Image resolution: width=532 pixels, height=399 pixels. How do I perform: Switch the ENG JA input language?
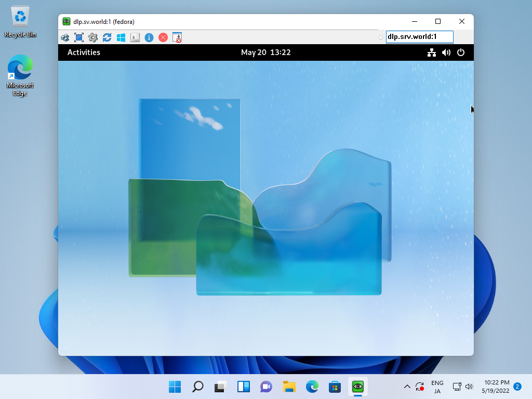tap(437, 387)
